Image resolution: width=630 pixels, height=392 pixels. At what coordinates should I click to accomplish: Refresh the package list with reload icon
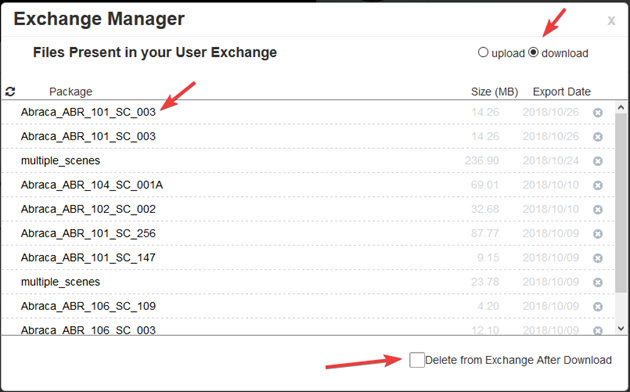click(10, 92)
